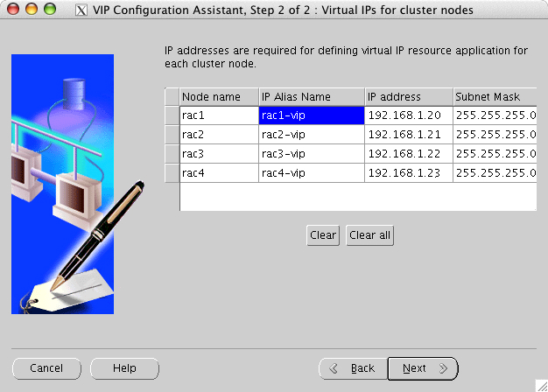Click the Clear all button
Screen dimensions: 548x392
click(x=369, y=234)
